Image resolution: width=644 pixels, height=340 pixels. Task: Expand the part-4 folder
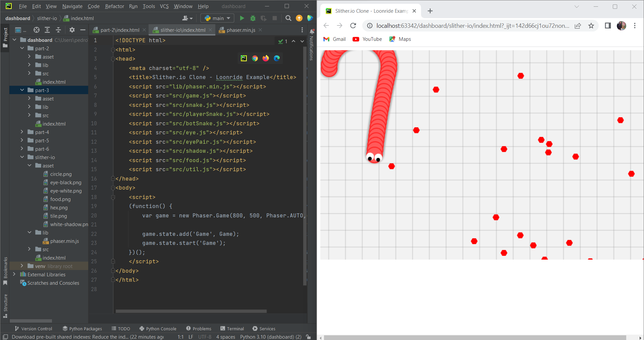click(x=22, y=132)
